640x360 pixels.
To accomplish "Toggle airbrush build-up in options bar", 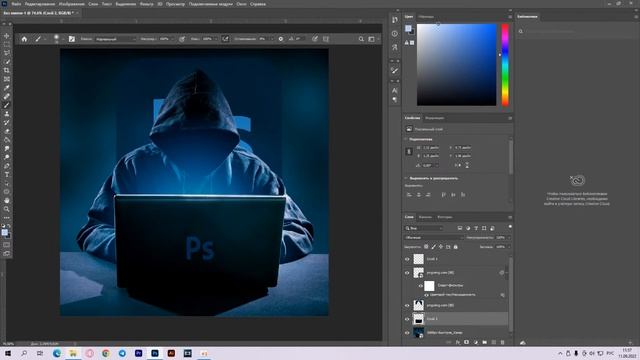I will pos(225,39).
